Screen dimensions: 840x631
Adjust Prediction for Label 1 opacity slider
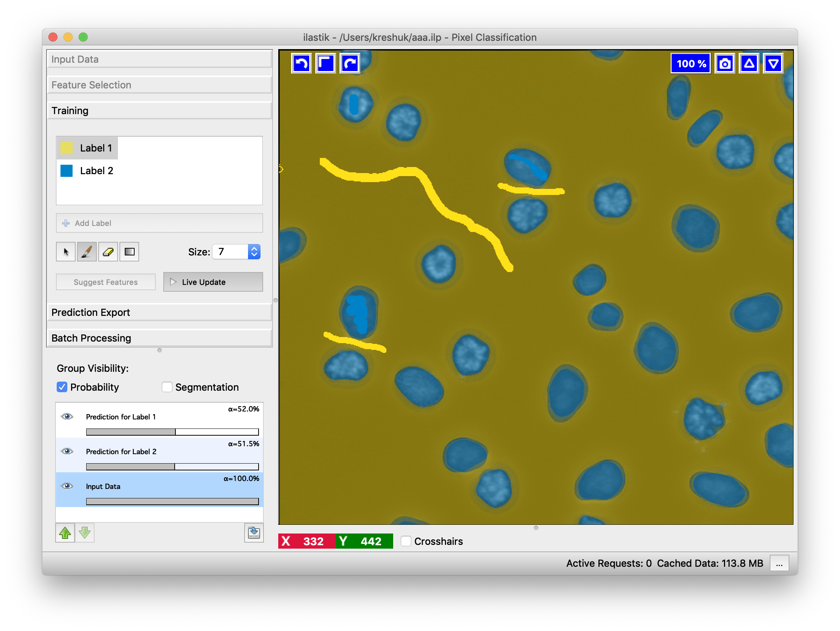(173, 432)
